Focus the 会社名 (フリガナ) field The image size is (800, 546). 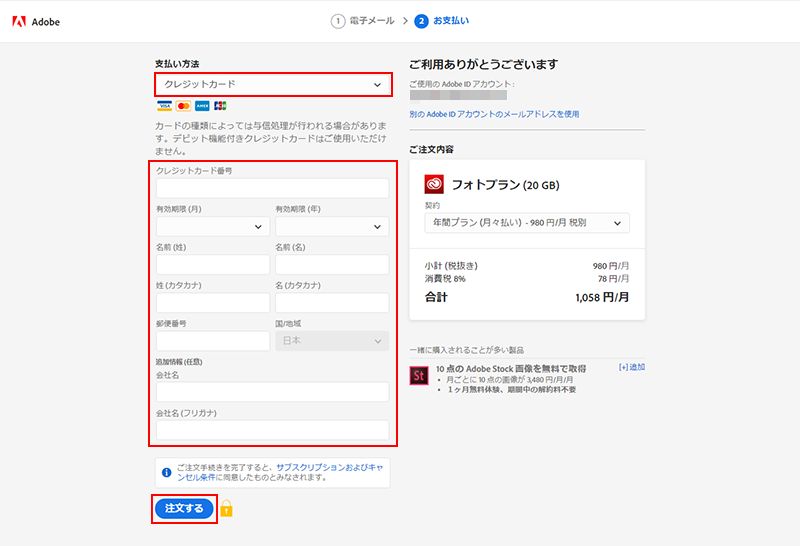coord(272,430)
